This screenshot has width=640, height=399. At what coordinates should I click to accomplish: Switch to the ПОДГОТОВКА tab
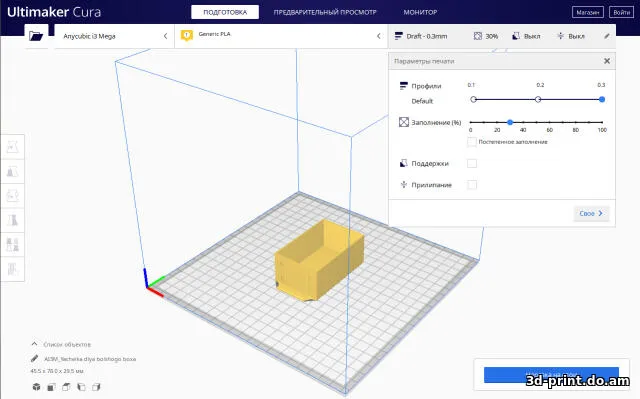tap(225, 12)
